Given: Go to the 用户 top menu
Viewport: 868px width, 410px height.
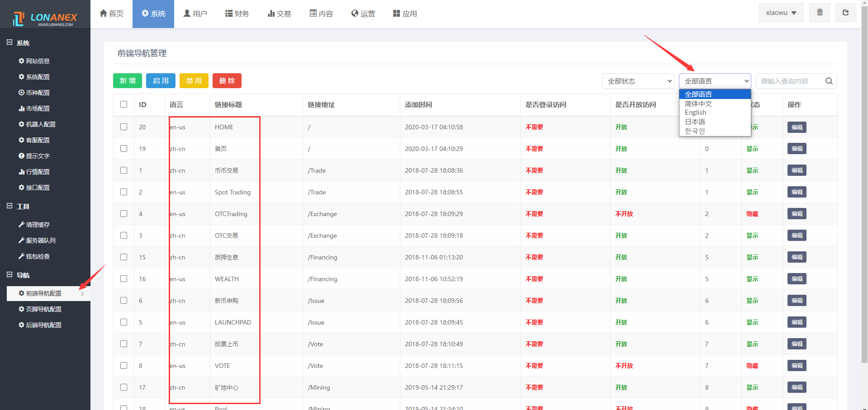Looking at the screenshot, I should (x=195, y=14).
